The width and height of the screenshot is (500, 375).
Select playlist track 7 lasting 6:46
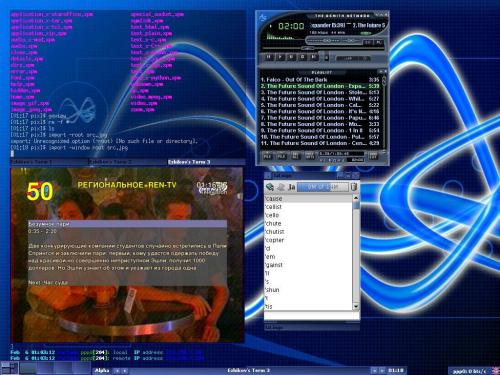click(x=320, y=118)
